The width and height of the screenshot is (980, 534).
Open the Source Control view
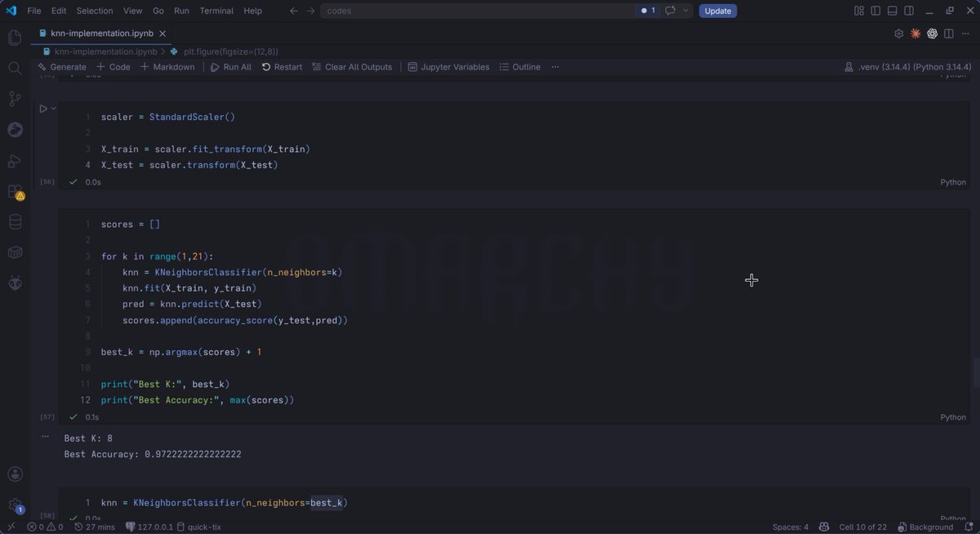click(x=15, y=99)
